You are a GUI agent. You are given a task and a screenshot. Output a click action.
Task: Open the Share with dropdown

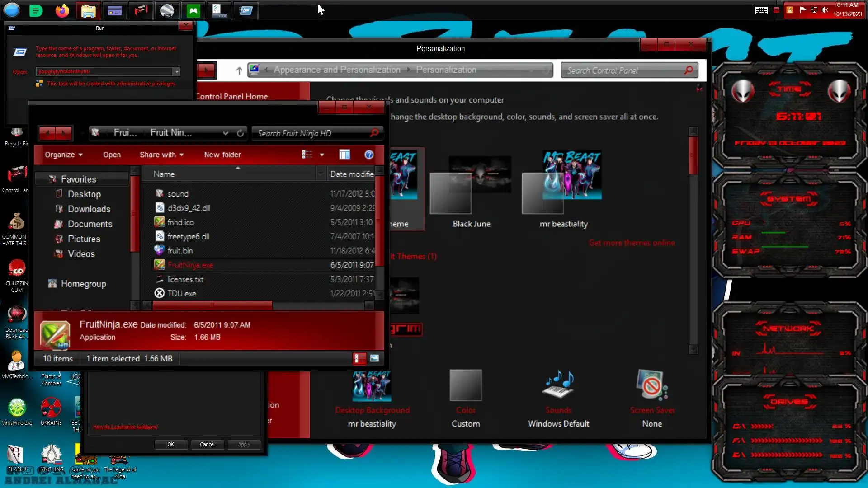click(x=161, y=155)
